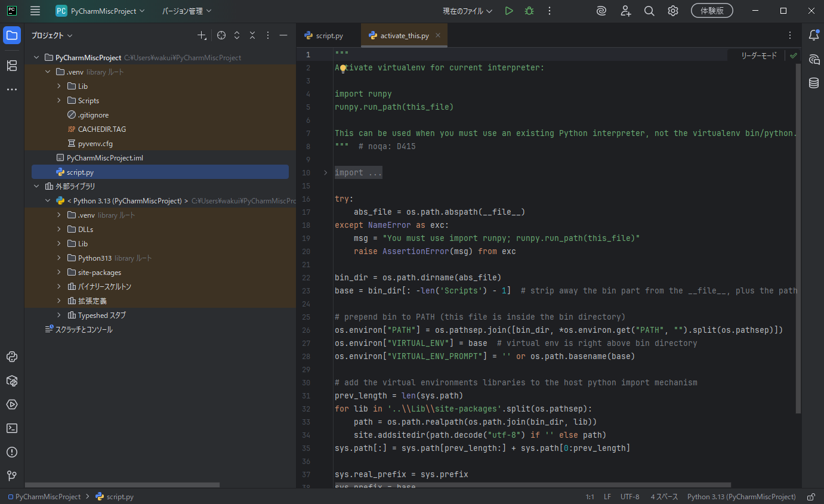
Task: Open the Database tool window
Action: point(813,83)
